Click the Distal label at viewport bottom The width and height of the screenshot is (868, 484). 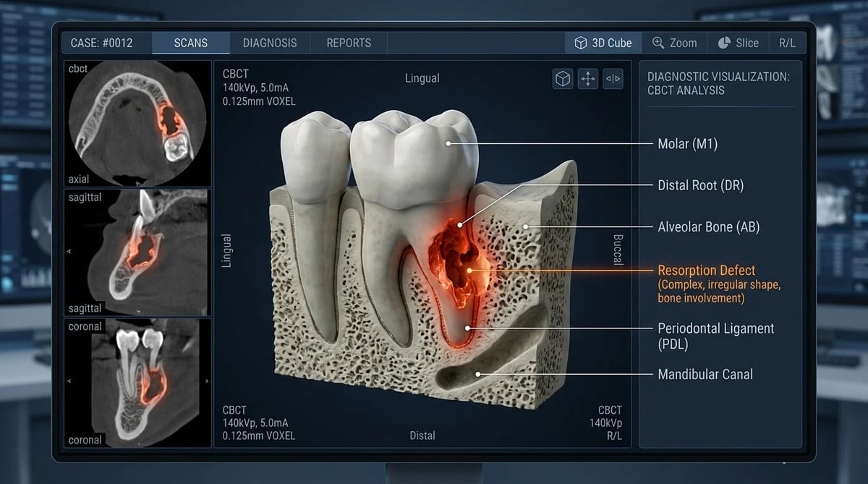point(422,436)
